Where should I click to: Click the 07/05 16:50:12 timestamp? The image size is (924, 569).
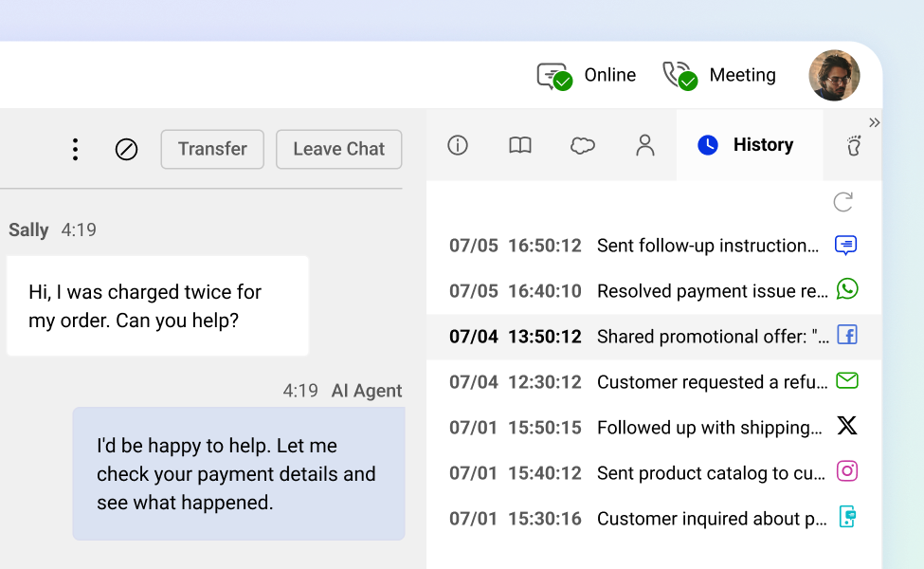tap(515, 246)
